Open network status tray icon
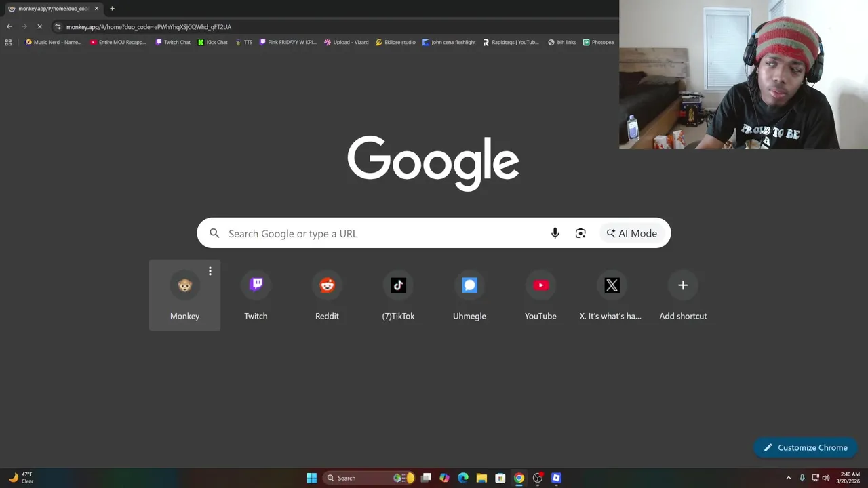Viewport: 868px width, 488px height. pos(816,478)
